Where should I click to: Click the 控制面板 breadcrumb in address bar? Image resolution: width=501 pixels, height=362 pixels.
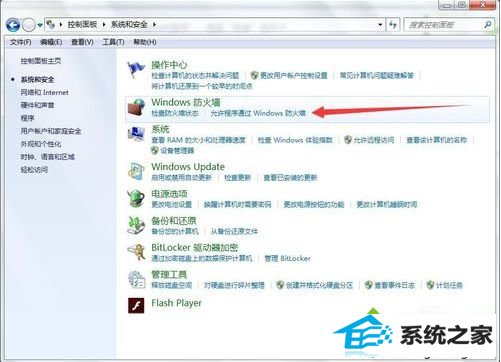click(x=82, y=24)
